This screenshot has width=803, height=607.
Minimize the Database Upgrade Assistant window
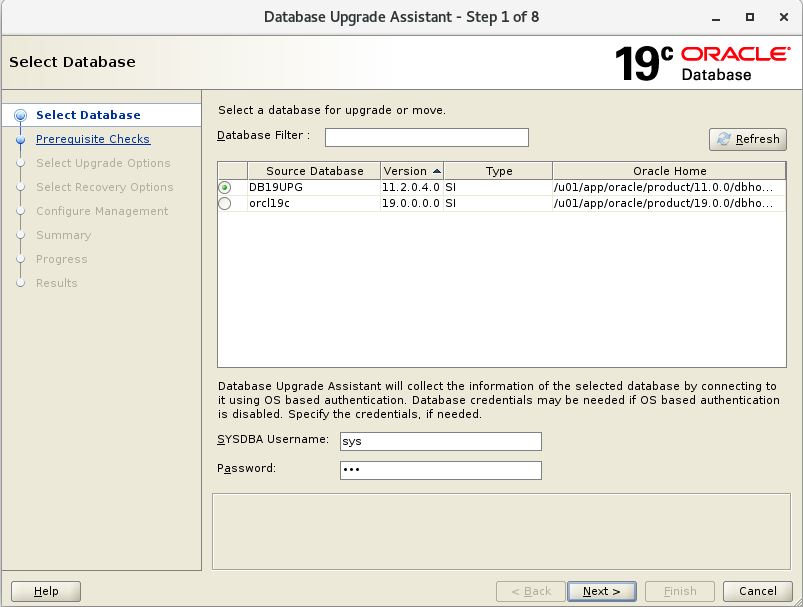pos(716,18)
